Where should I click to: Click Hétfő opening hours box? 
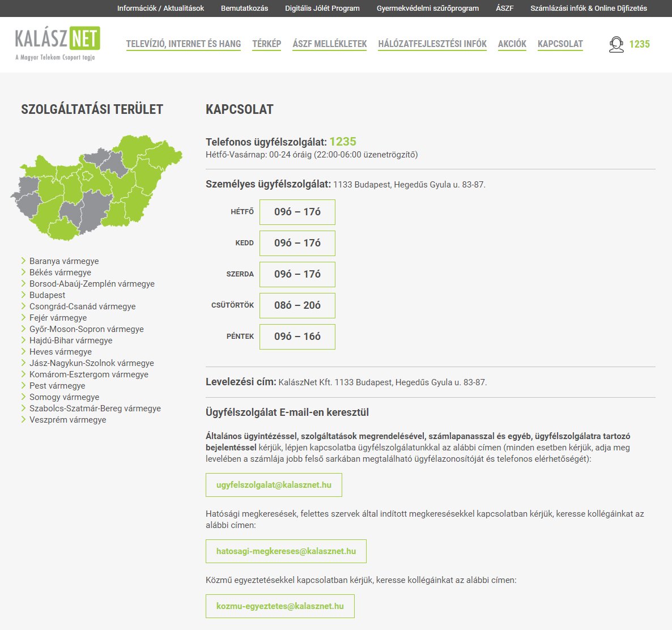tap(297, 212)
